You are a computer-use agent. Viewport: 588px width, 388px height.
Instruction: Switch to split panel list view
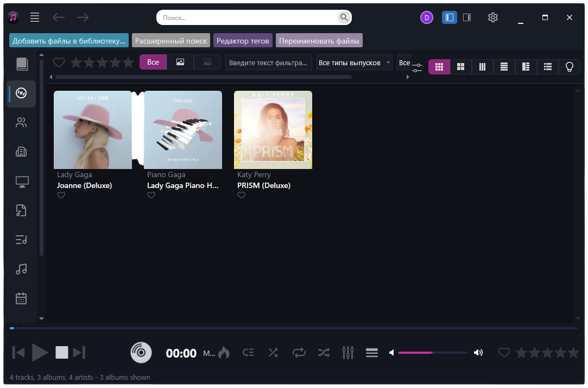[x=526, y=67]
